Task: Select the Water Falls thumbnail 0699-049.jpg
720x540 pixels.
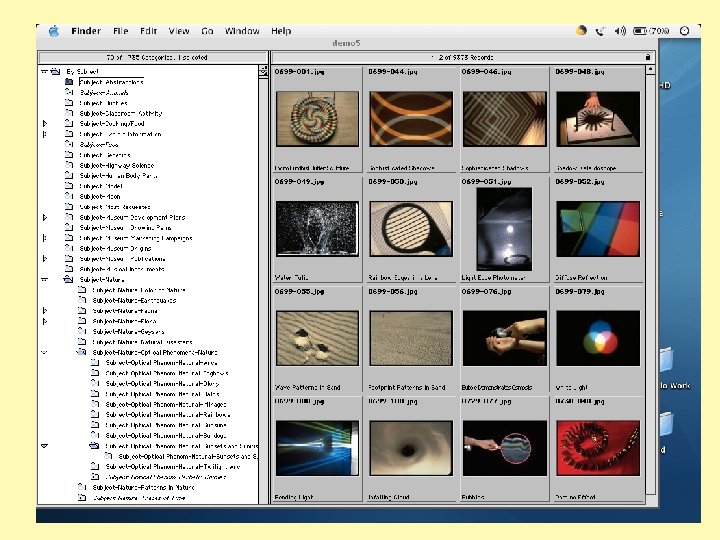Action: [x=317, y=229]
